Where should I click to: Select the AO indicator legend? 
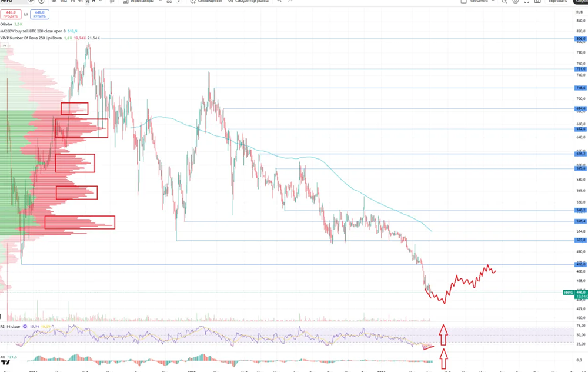coord(3,357)
